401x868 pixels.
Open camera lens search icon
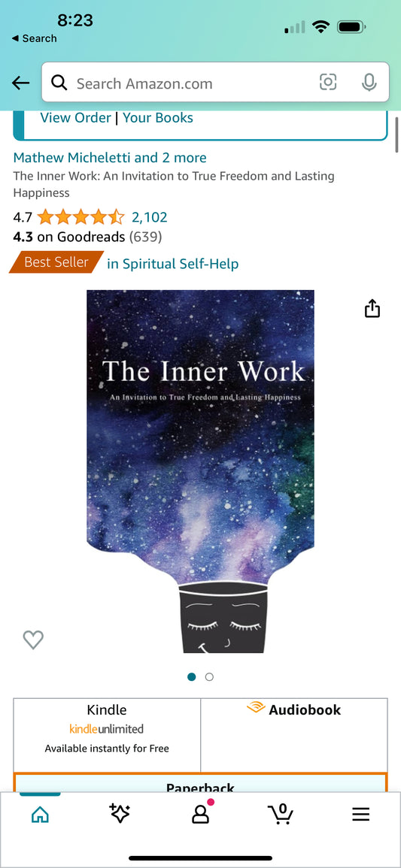[x=328, y=83]
